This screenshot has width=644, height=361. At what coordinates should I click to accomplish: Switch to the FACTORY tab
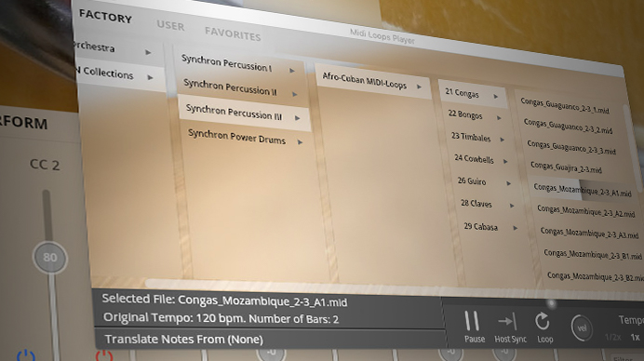point(105,17)
